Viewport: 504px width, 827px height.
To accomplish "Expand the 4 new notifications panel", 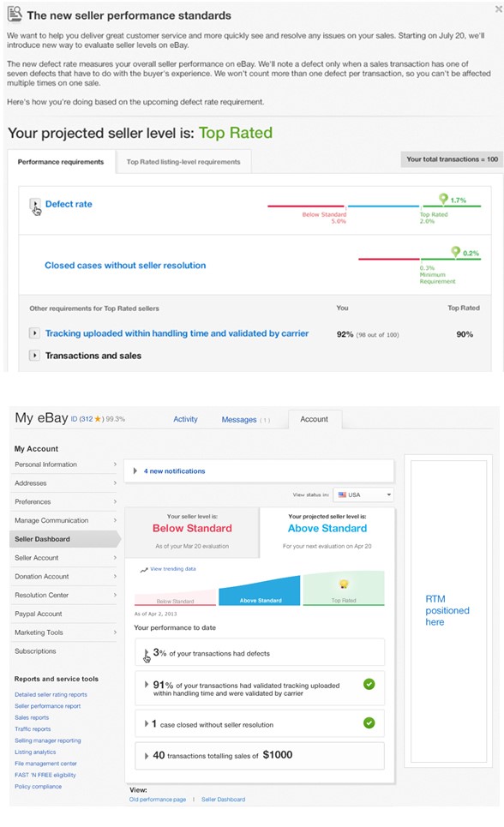I will [135, 471].
